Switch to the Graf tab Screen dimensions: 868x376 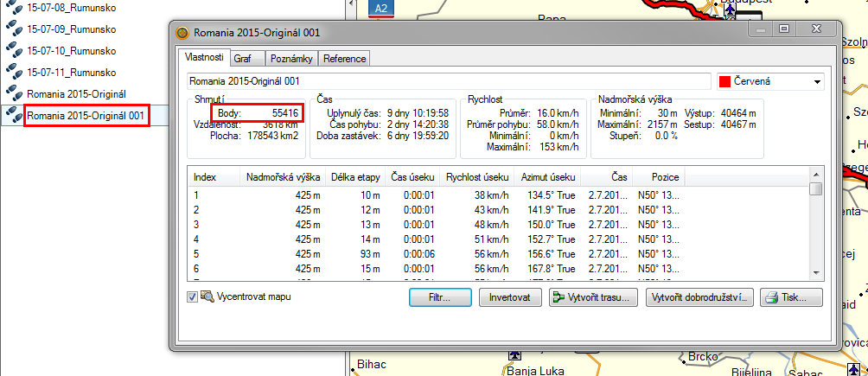coord(242,59)
